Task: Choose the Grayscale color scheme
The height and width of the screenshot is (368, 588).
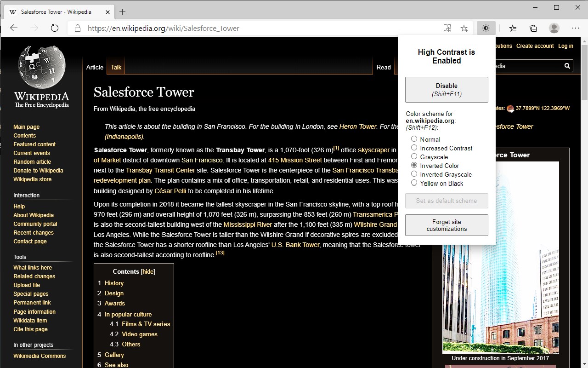Action: coord(414,156)
